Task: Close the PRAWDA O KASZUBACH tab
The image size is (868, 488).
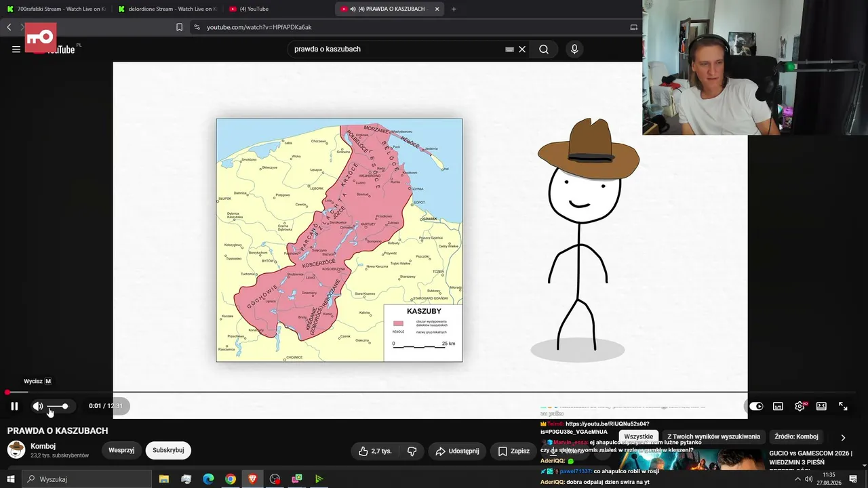Action: coord(437,9)
